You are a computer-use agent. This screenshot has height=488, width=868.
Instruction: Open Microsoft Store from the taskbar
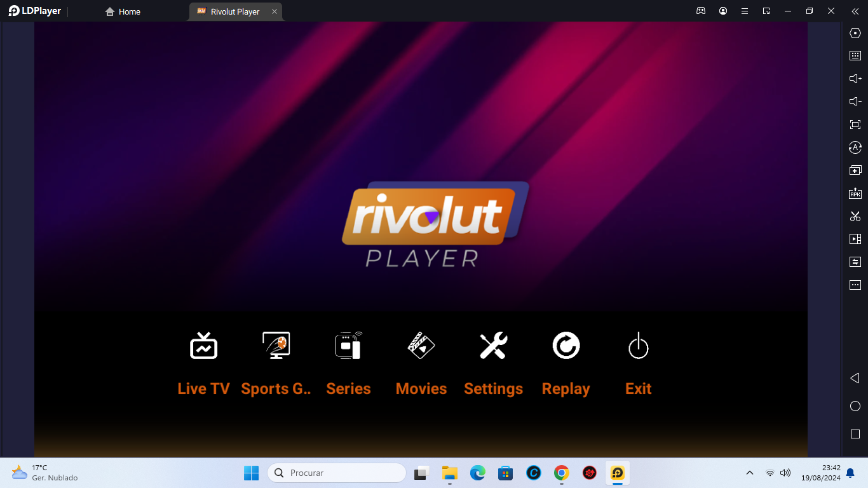click(x=506, y=473)
